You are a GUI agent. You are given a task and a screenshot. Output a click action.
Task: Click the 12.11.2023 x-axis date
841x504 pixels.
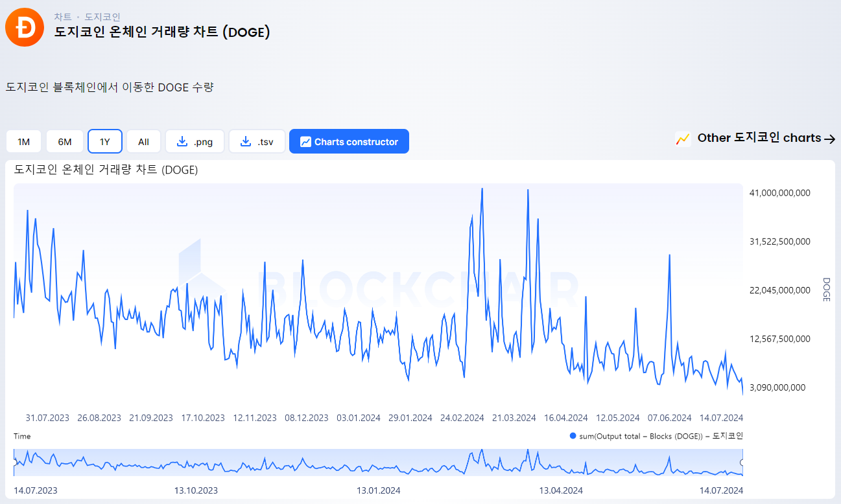[x=255, y=418]
